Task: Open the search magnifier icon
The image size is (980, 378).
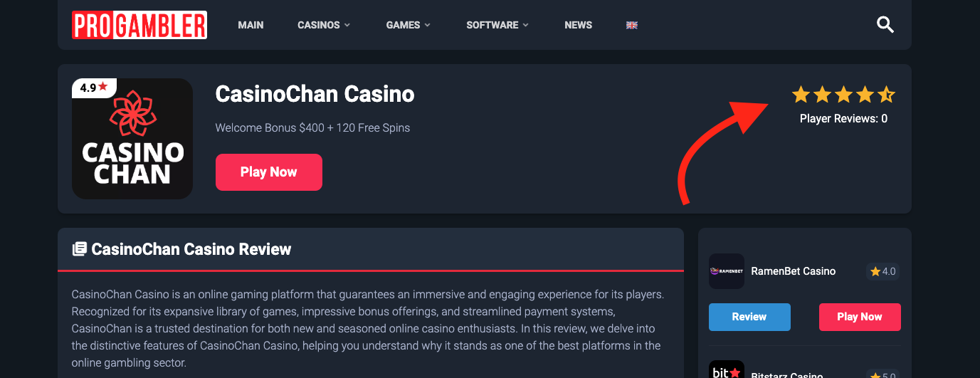Action: (885, 25)
